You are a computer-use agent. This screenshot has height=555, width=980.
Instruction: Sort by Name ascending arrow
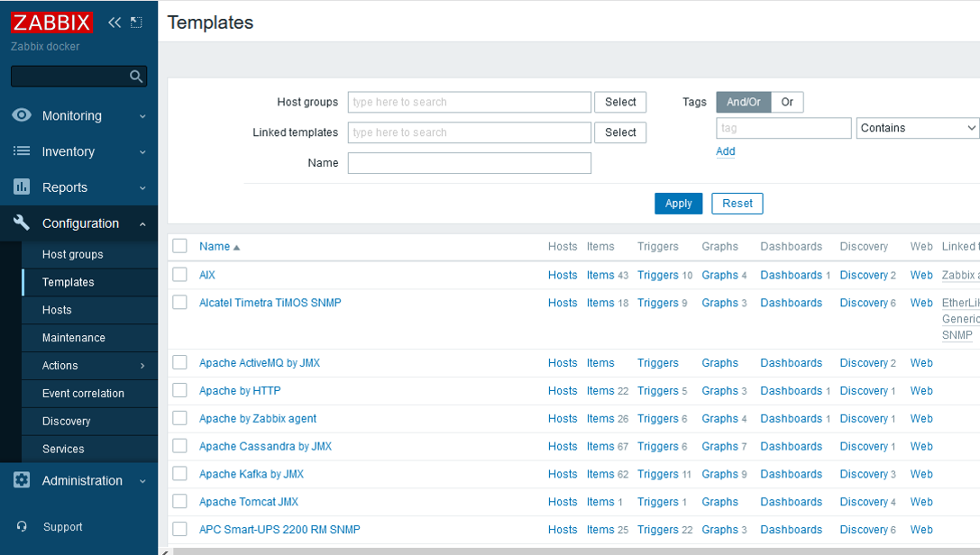pyautogui.click(x=236, y=248)
